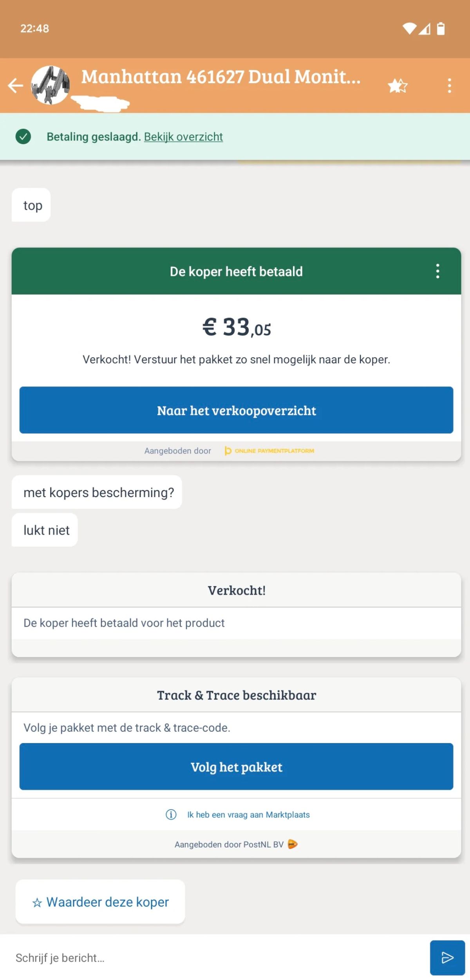Tap the PostNL logo icon
470x980 pixels.
pos(293,844)
